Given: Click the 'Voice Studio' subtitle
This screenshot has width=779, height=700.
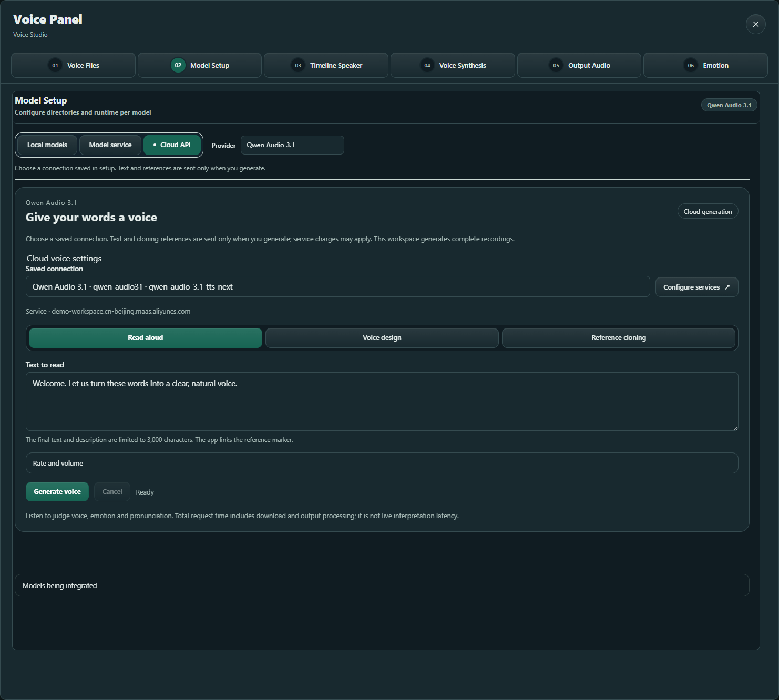Looking at the screenshot, I should (30, 35).
